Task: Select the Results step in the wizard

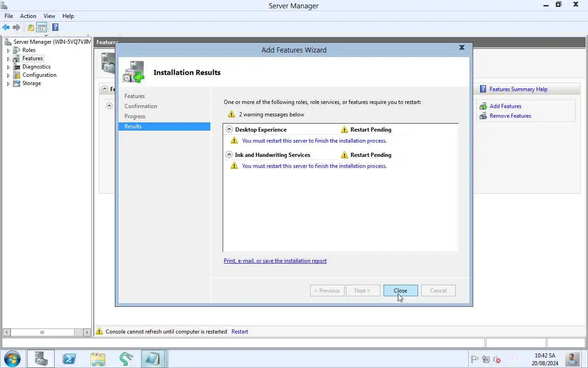Action: click(164, 126)
